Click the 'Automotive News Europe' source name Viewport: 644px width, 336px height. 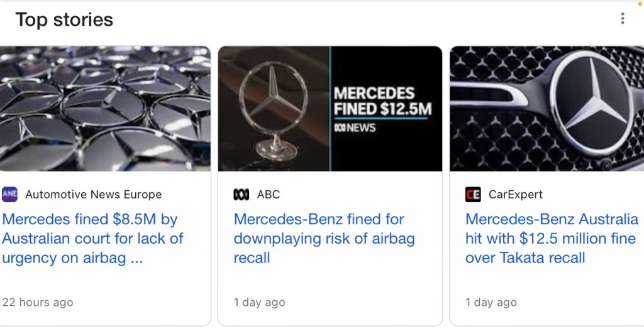(x=94, y=195)
